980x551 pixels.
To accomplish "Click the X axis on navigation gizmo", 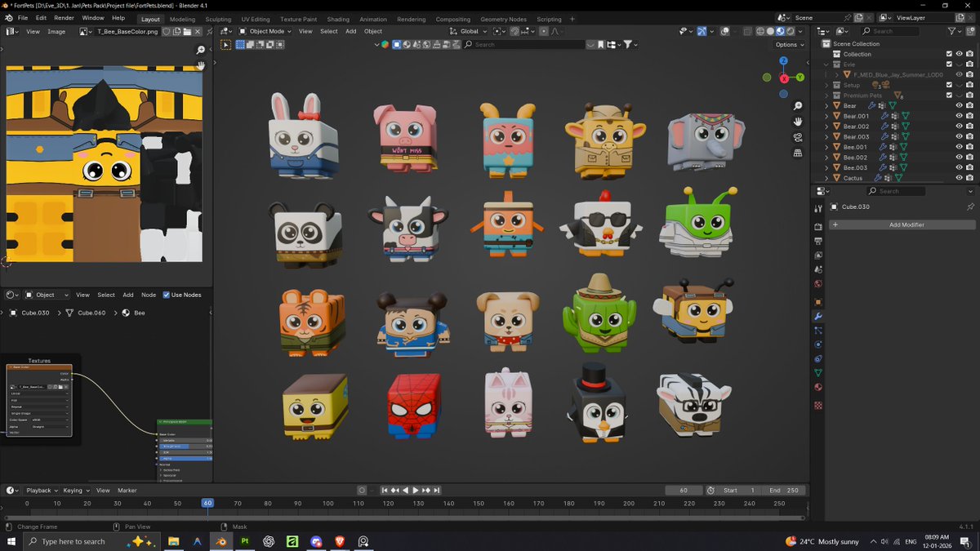I will coord(785,78).
